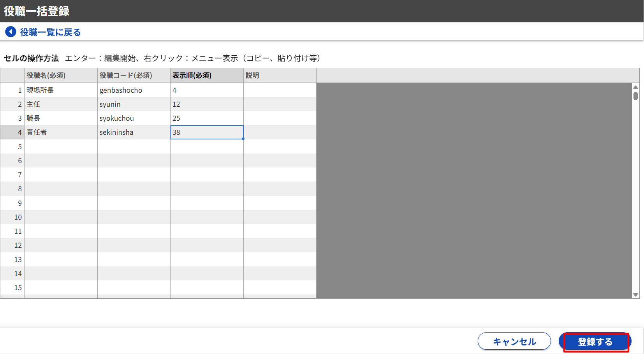Click the genbashocho code cell
Screen dimensions: 644x354
(x=134, y=90)
